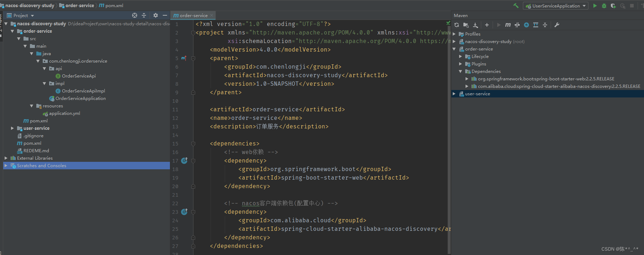Open OrderServiceApi in the Project tree
The height and width of the screenshot is (255, 644).
pos(79,76)
